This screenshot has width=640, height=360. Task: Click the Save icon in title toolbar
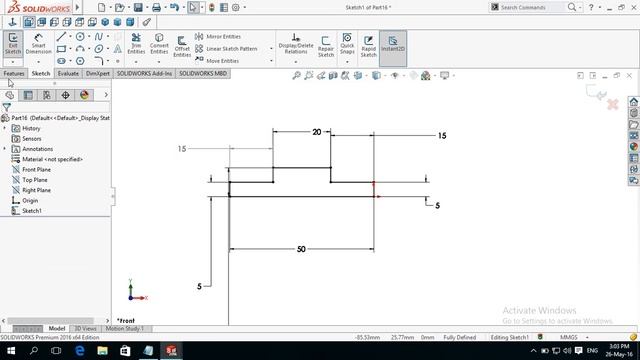(x=138, y=7)
